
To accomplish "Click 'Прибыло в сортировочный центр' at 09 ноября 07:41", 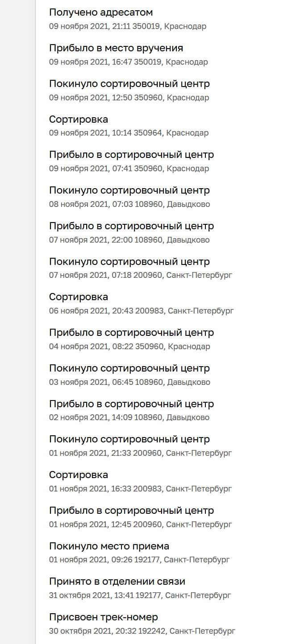I will (131, 155).
